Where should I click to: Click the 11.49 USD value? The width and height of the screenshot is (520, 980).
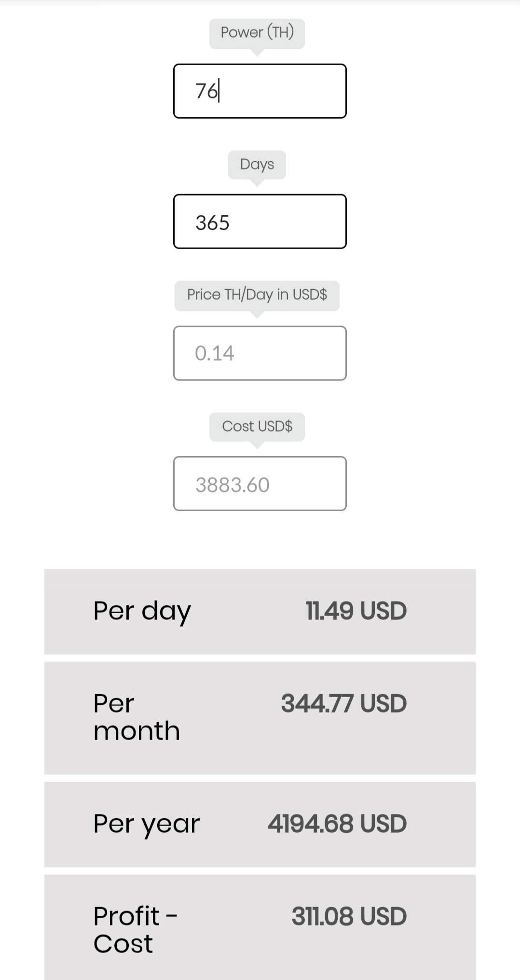pos(356,611)
